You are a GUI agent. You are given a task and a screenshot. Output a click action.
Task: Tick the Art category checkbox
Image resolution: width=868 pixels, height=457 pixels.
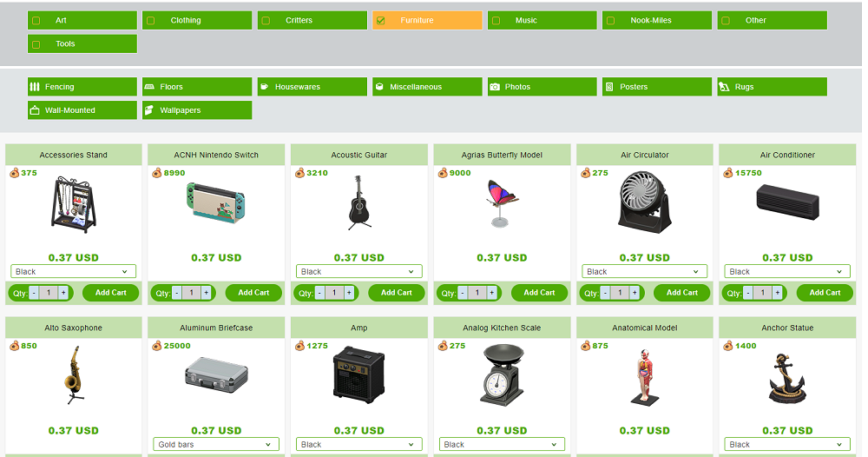pyautogui.click(x=36, y=21)
